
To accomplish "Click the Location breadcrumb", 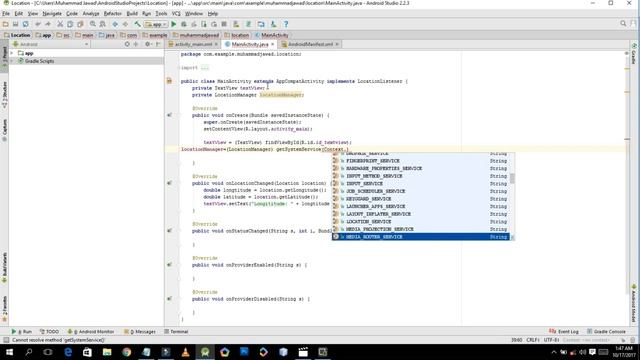I will 17,35.
